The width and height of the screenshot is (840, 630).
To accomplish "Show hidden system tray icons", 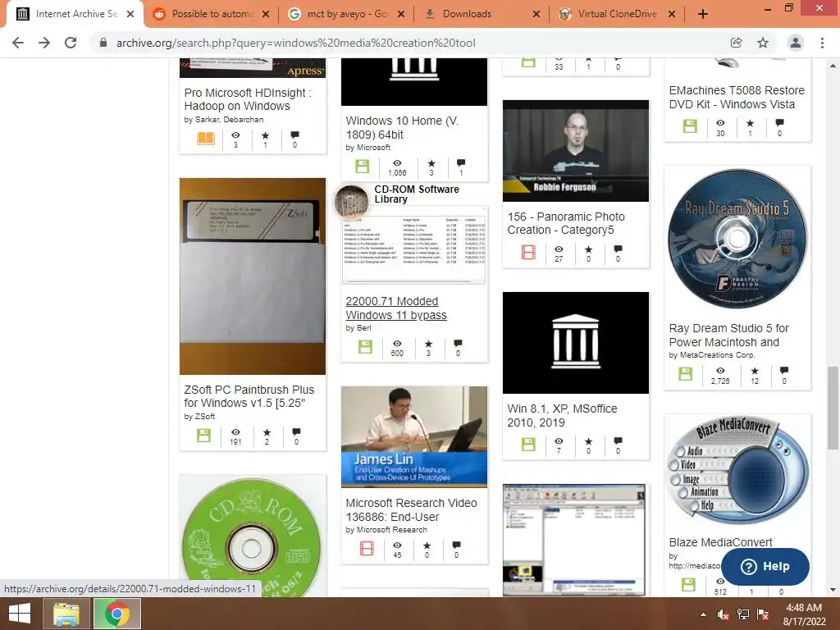I will (x=703, y=614).
